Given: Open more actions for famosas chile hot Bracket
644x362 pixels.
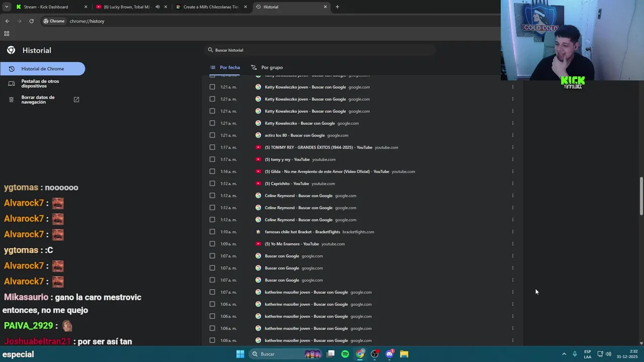Looking at the screenshot, I should 513,232.
